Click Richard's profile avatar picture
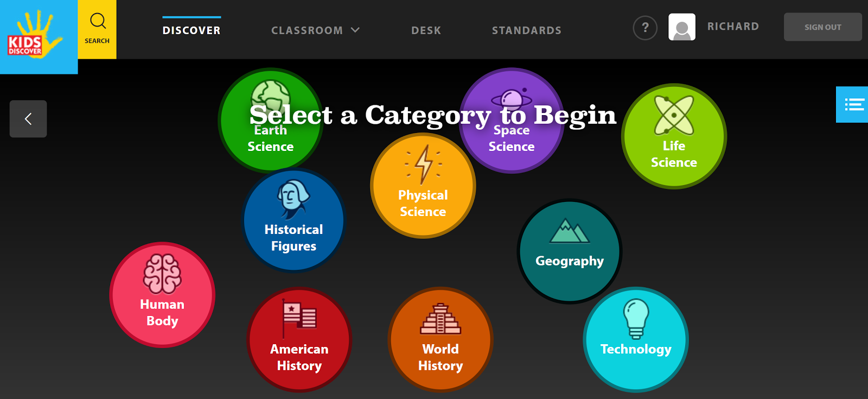 tap(682, 27)
